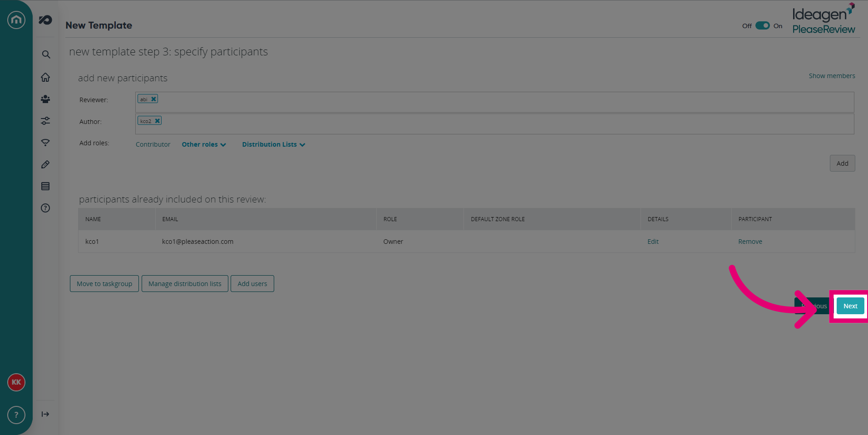Click the Ideagen PleaseReview logo
The width and height of the screenshot is (868, 435).
tap(824, 19)
